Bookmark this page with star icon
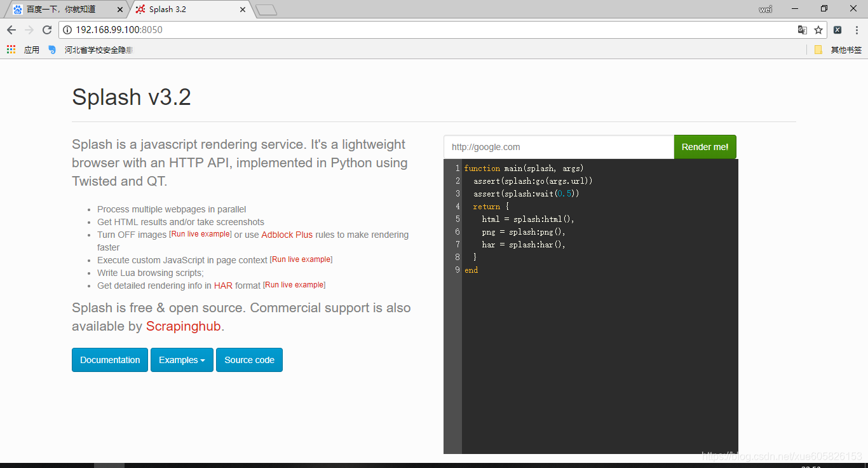Viewport: 868px width, 468px height. coord(818,30)
